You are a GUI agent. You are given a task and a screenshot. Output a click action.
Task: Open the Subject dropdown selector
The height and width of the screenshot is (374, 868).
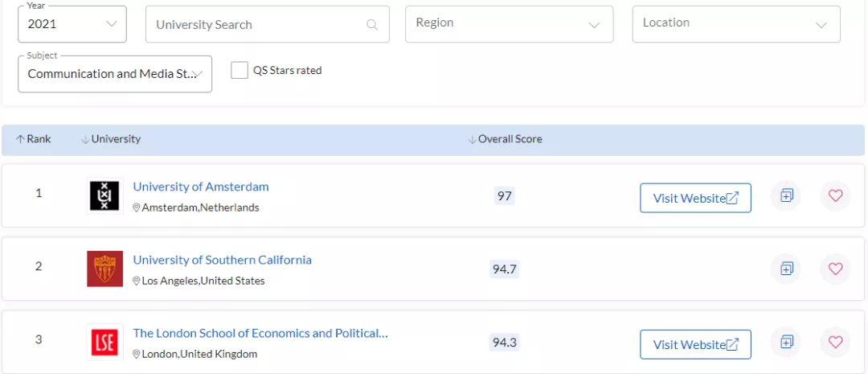click(x=115, y=74)
